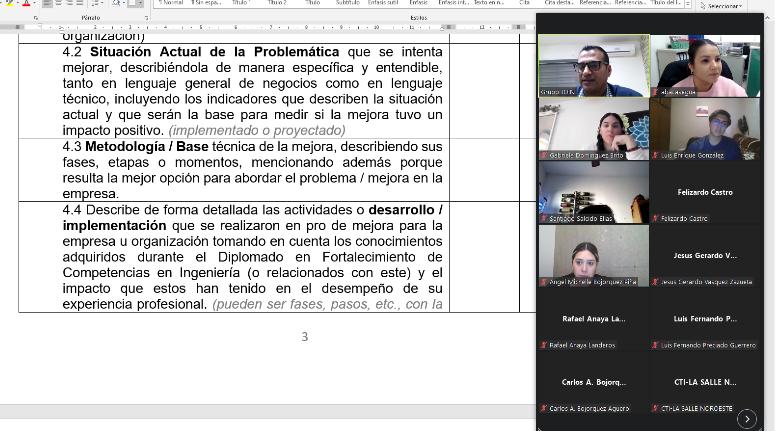
Task: Collapse the Word ribbon with the chevron
Action: (x=768, y=17)
